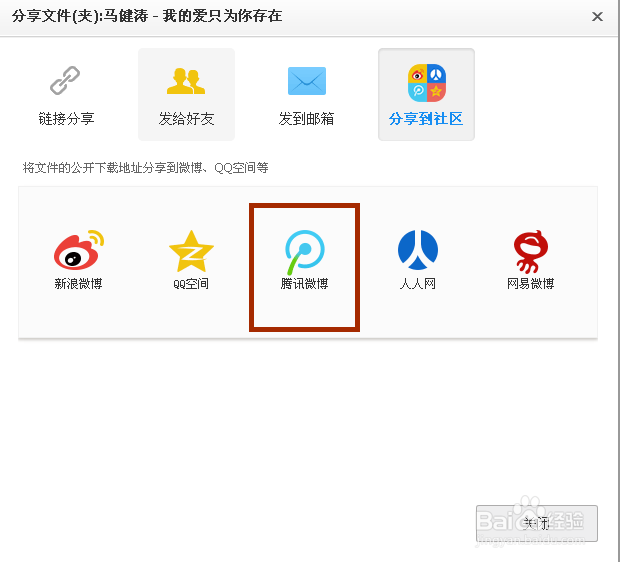The height and width of the screenshot is (562, 620).
Task: Switch to the 分享到社区 tab
Action: [426, 95]
